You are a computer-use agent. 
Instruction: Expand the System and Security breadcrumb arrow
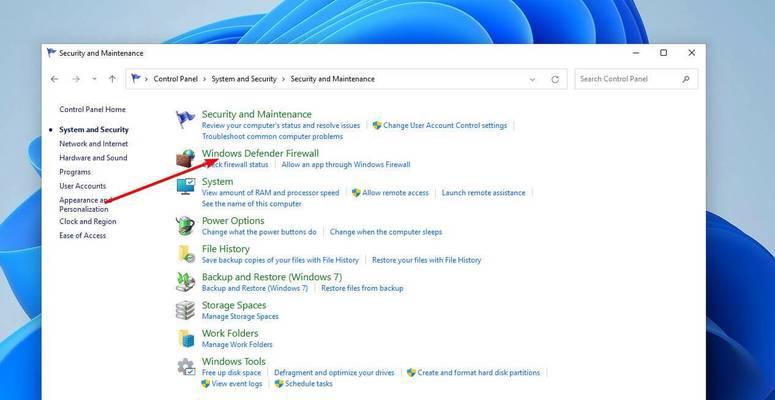point(283,79)
